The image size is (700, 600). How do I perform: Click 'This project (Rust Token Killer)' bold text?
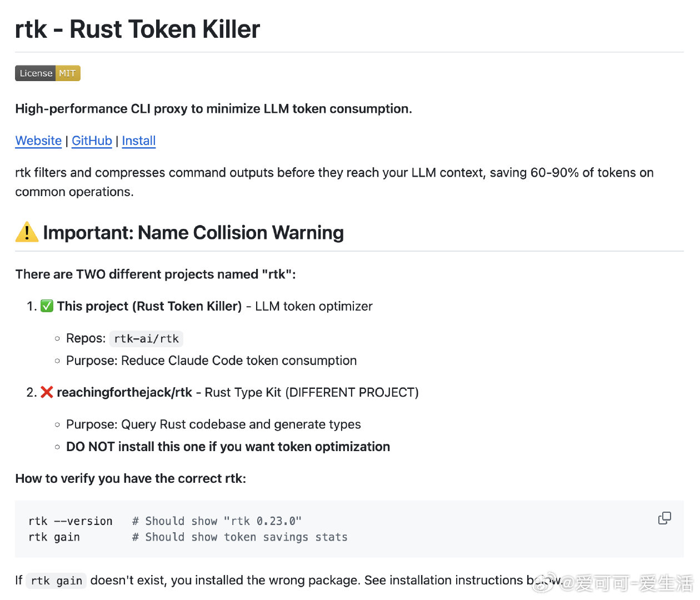click(x=149, y=306)
